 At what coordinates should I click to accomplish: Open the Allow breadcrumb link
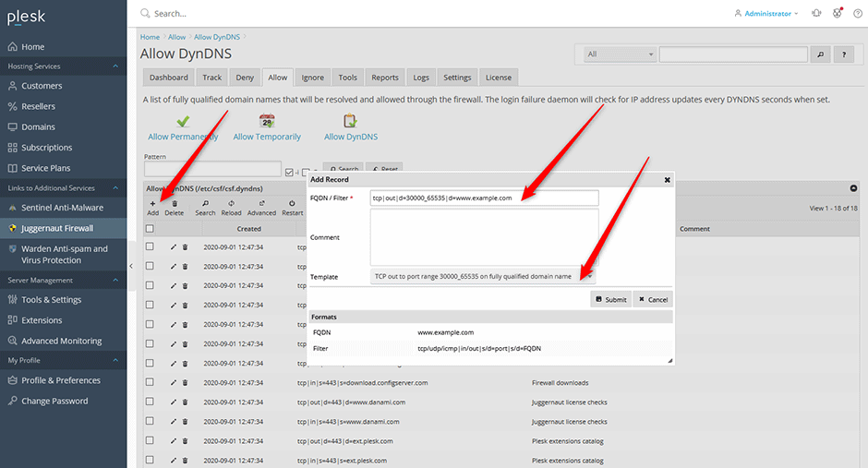pos(176,37)
